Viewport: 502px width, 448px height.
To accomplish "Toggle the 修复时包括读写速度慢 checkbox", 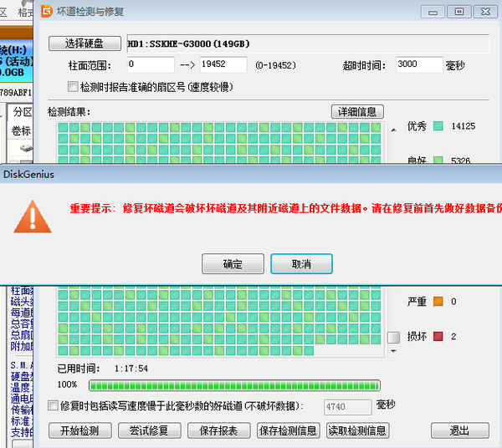I will pos(54,405).
